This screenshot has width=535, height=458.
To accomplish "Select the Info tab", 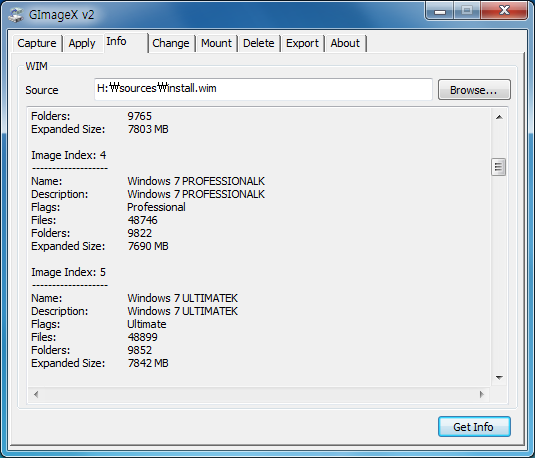I will pyautogui.click(x=125, y=42).
